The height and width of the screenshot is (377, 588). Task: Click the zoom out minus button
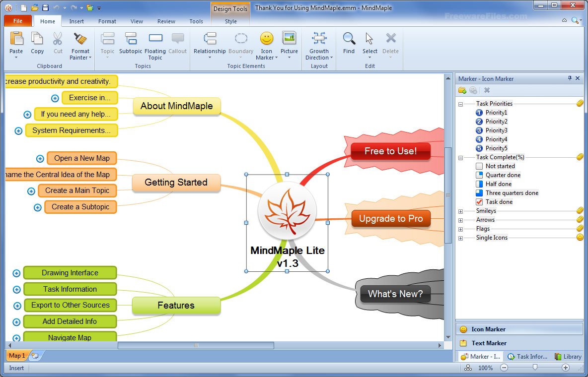pos(504,368)
